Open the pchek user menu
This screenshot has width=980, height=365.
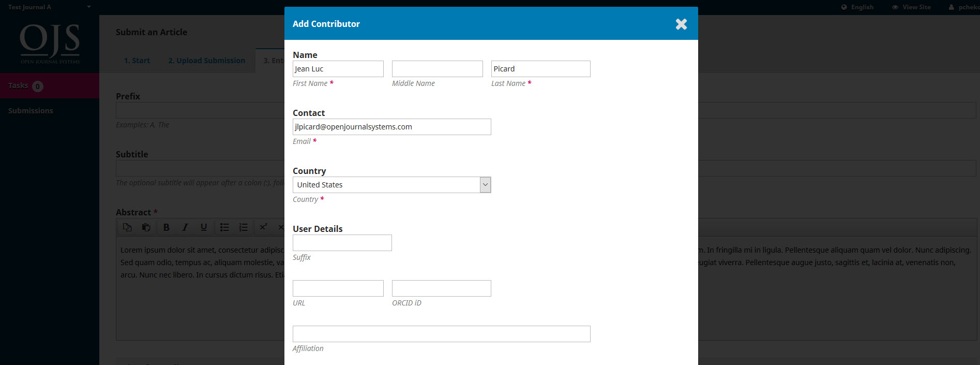(964, 7)
